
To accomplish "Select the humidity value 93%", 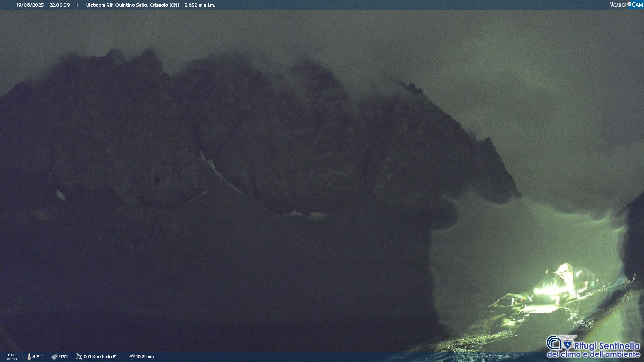I will click(64, 357).
